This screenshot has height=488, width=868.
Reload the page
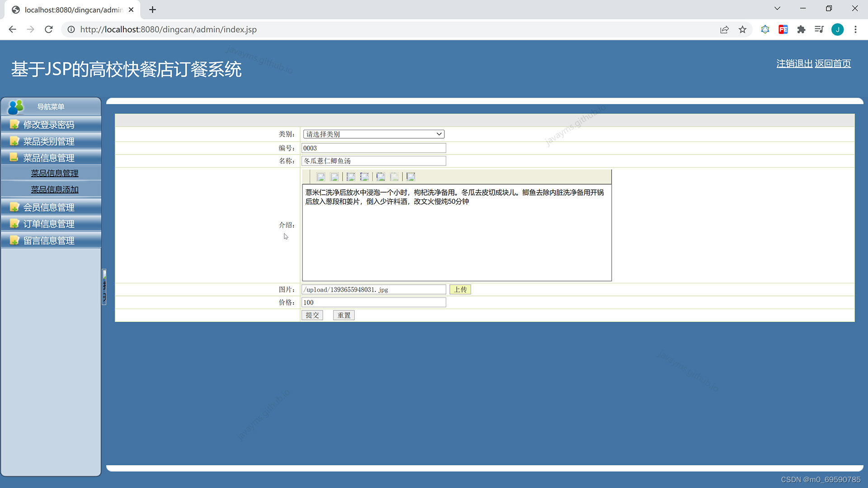[x=49, y=29]
